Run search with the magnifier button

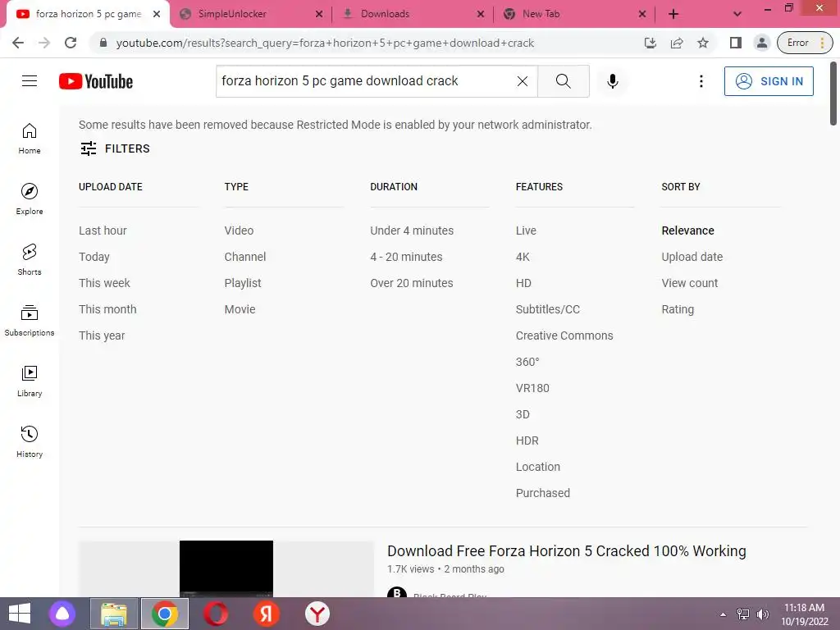pyautogui.click(x=563, y=81)
